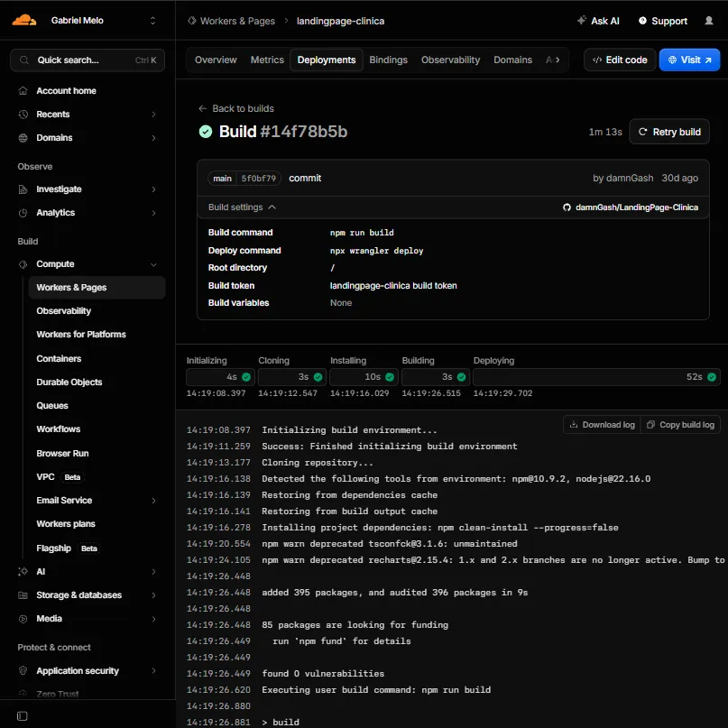The height and width of the screenshot is (728, 728).
Task: Click the user profile icon
Action: [x=708, y=21]
